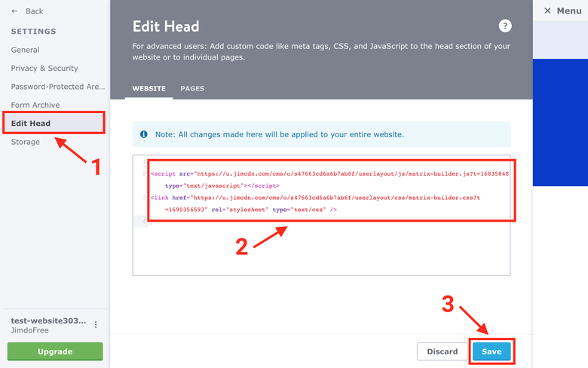Switch to the WEBSITE tab
This screenshot has width=588, height=368.
pyautogui.click(x=149, y=88)
